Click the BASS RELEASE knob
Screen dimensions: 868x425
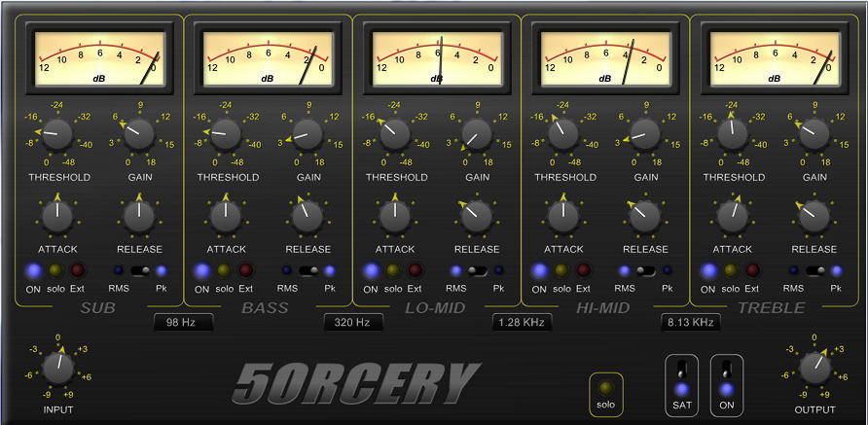307,216
